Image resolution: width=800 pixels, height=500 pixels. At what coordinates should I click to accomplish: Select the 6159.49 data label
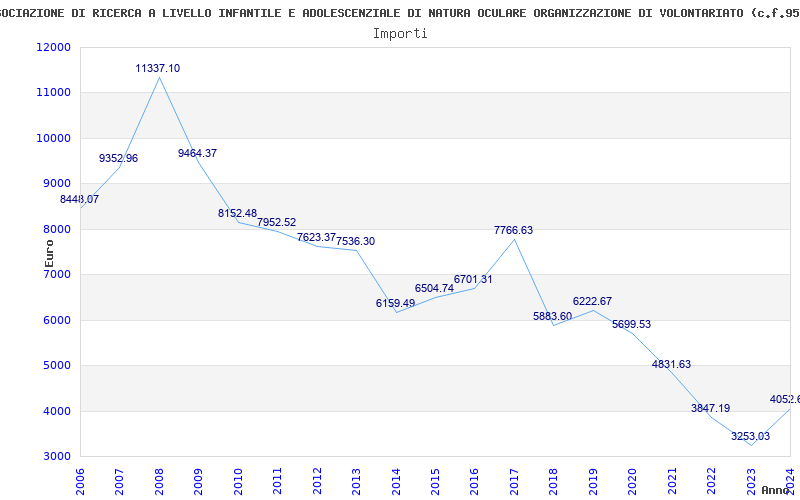point(395,304)
